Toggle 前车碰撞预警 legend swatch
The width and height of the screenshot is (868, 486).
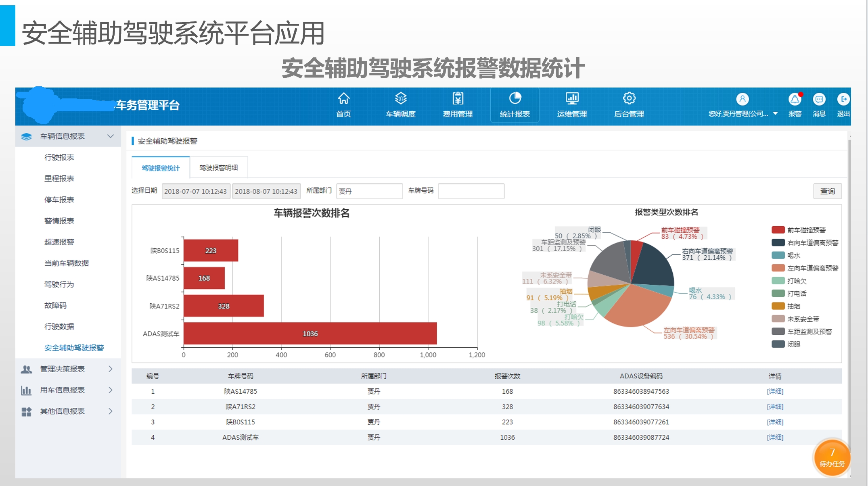click(x=778, y=230)
